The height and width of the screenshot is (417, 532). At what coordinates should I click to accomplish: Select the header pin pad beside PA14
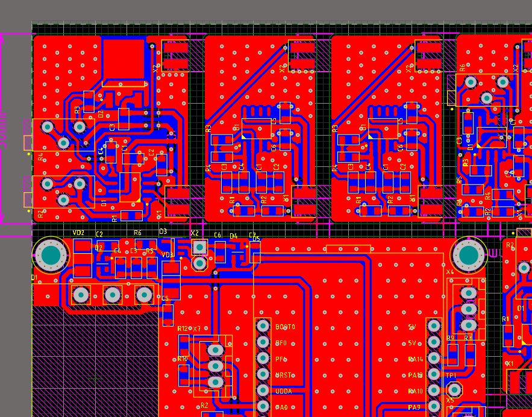(x=434, y=359)
